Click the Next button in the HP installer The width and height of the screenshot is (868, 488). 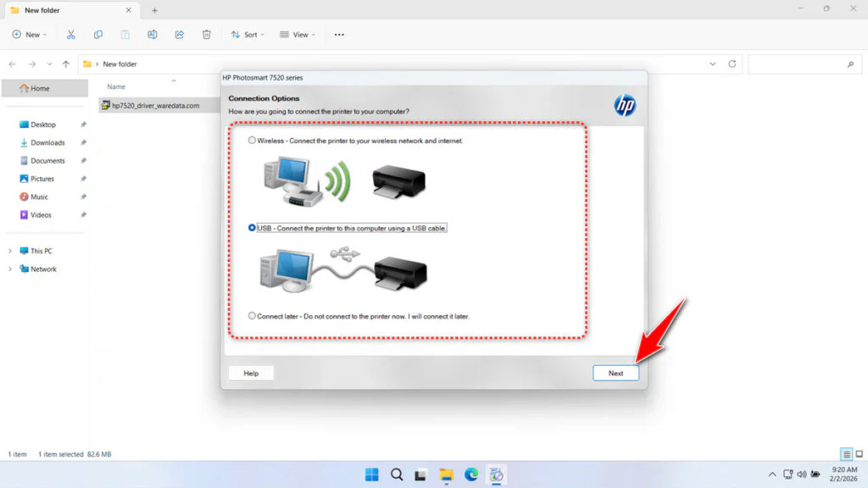click(615, 373)
